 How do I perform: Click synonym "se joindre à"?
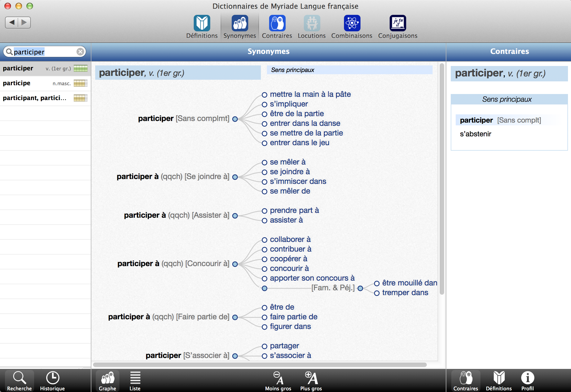[x=290, y=172]
